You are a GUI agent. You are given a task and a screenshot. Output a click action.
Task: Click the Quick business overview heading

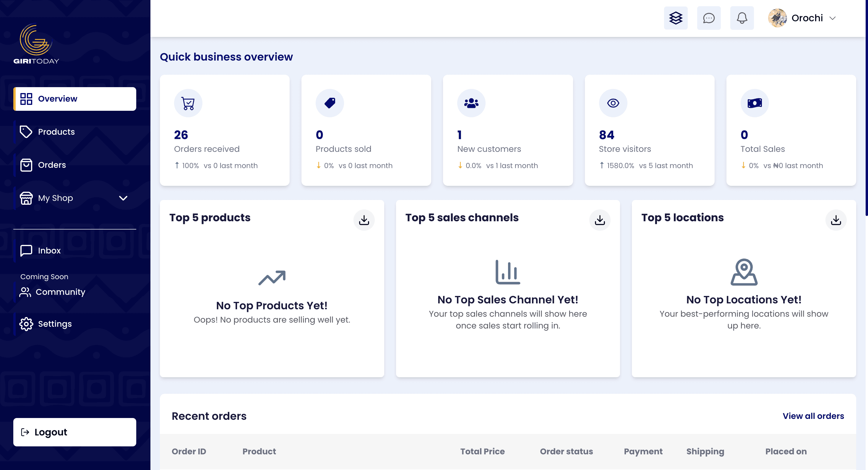[x=226, y=57]
